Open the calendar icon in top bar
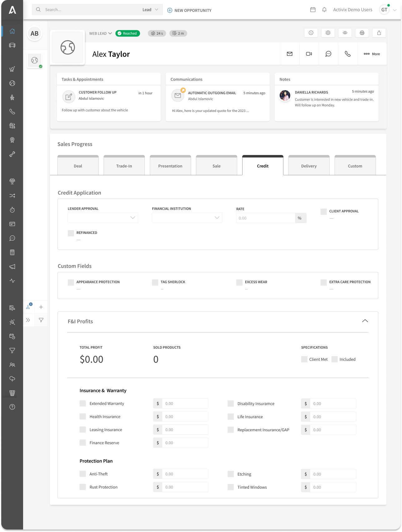The image size is (402, 532). [x=313, y=10]
